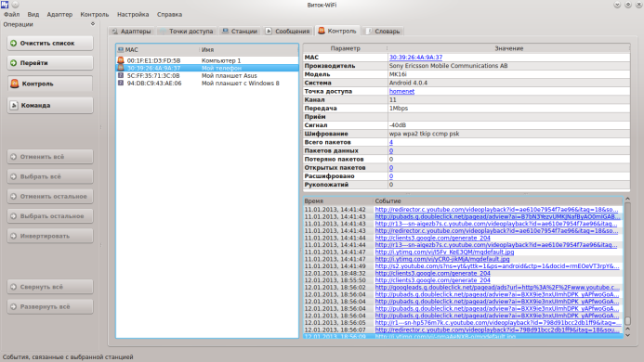Click the Событие column header

(498, 201)
